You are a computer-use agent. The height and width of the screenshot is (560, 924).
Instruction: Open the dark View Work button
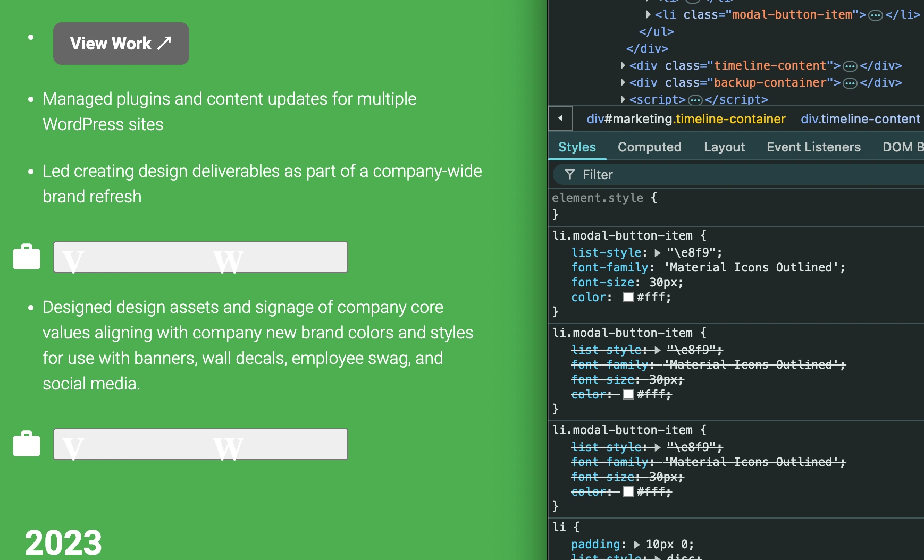(x=121, y=44)
